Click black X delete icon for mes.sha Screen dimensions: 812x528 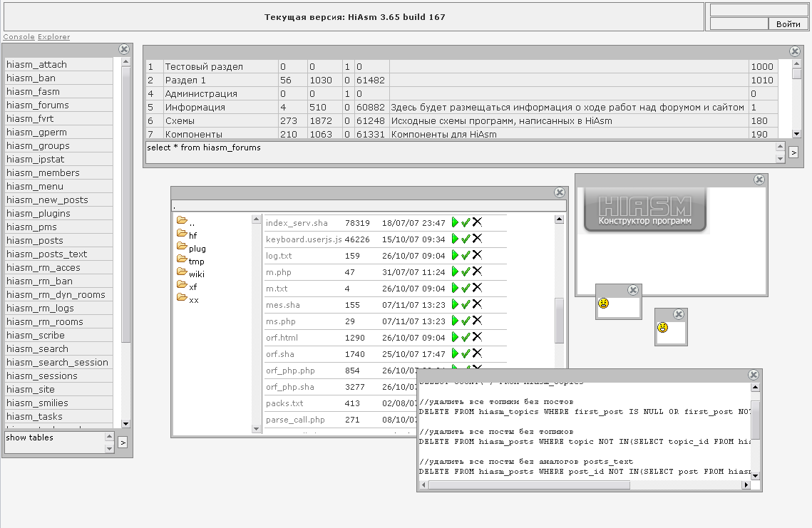[477, 304]
